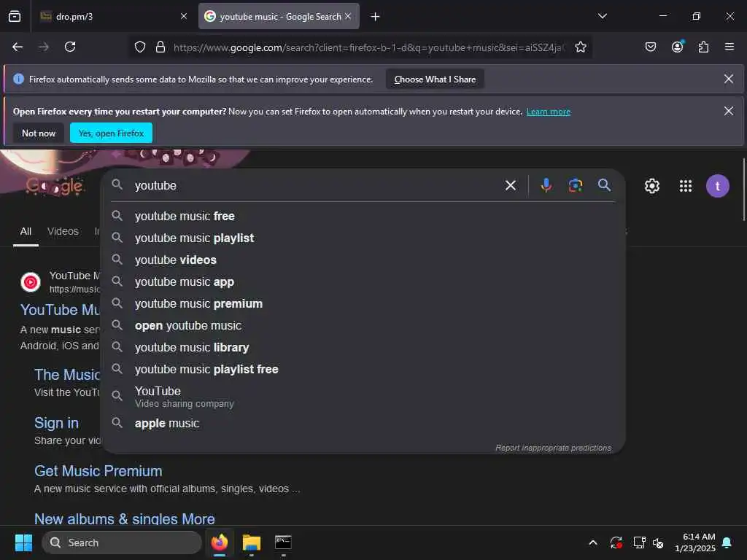Viewport: 747px width, 560px height.
Task: Dismiss the Mozilla data notification bar
Action: pyautogui.click(x=729, y=79)
